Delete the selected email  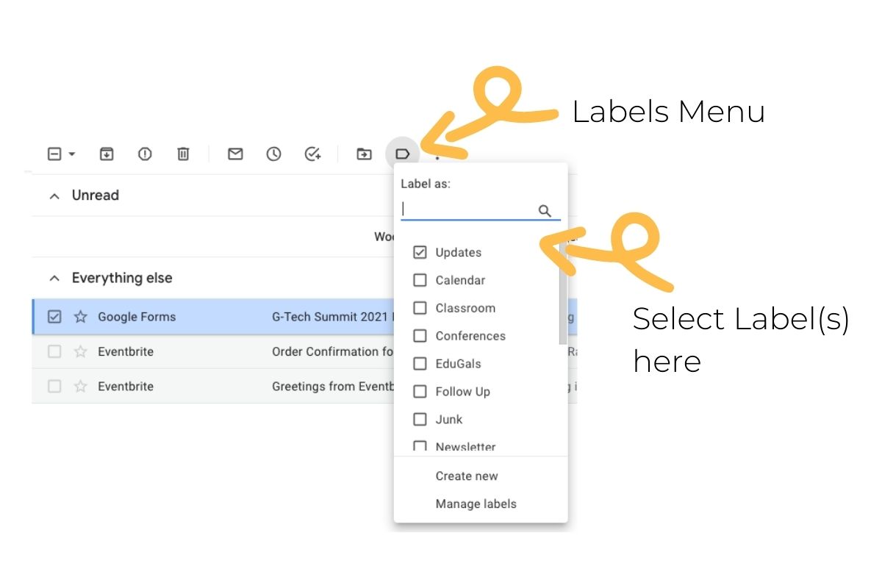pos(183,154)
